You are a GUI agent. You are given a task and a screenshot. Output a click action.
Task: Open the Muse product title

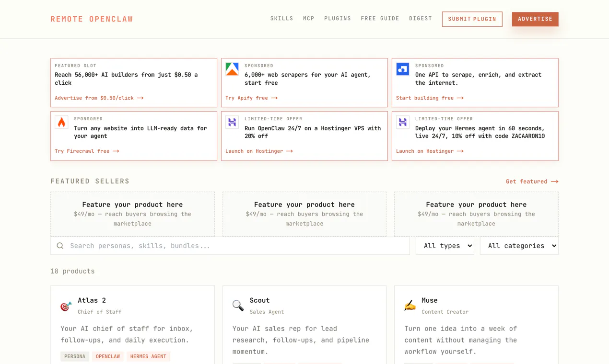pyautogui.click(x=430, y=300)
